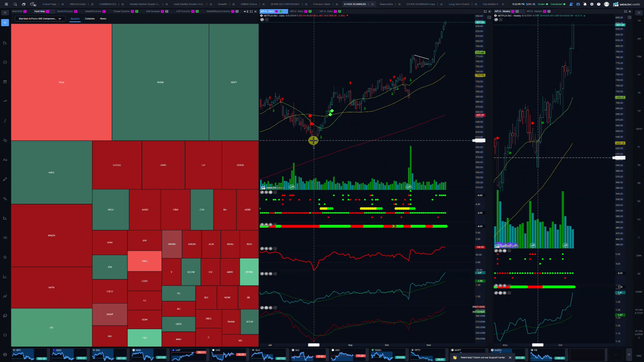This screenshot has width=644, height=362.
Task: Add indicator with plus on NFLX Weekly chart
Action: click(x=501, y=20)
